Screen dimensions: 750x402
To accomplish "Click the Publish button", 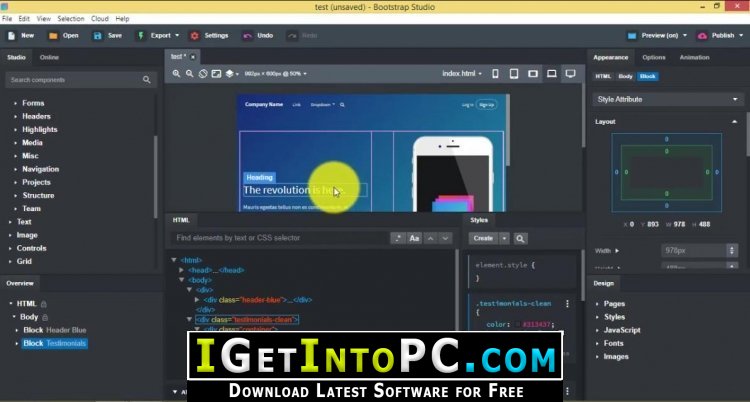I will pos(716,35).
